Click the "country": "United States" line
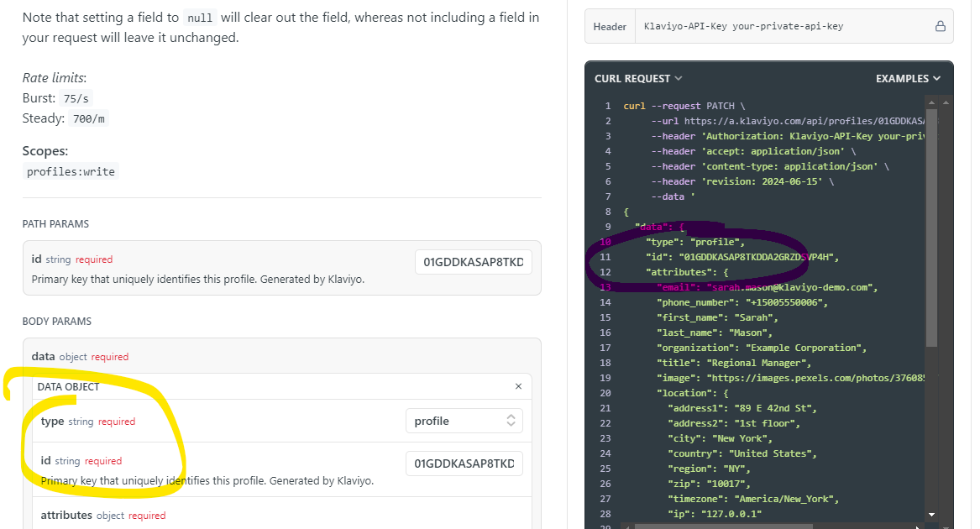Image resolution: width=980 pixels, height=529 pixels. pyautogui.click(x=742, y=453)
